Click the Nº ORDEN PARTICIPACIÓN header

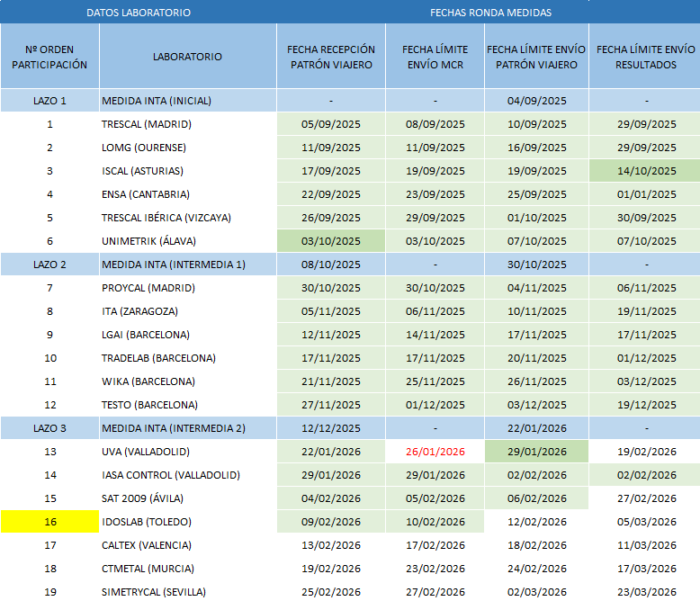[49, 57]
